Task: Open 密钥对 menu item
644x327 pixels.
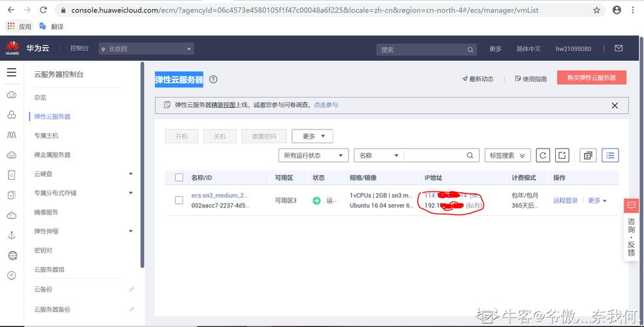Action: tap(43, 250)
